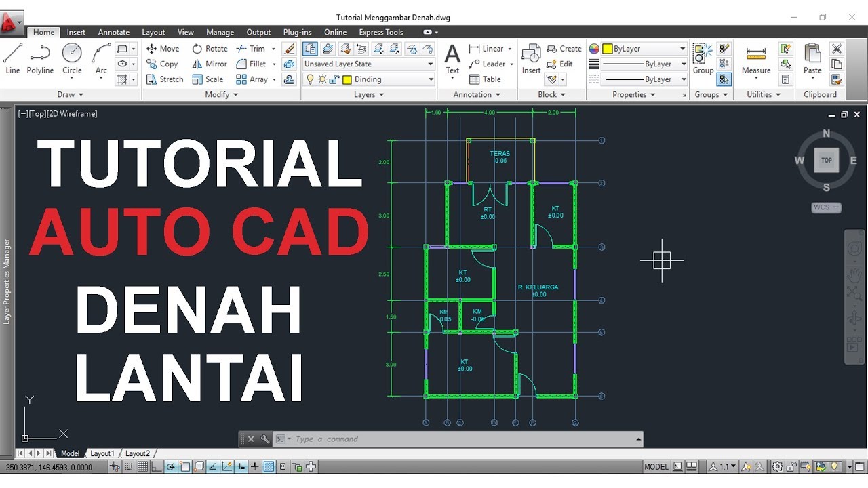The height and width of the screenshot is (488, 868).
Task: Click the TOP face of ViewCube
Action: tap(827, 161)
